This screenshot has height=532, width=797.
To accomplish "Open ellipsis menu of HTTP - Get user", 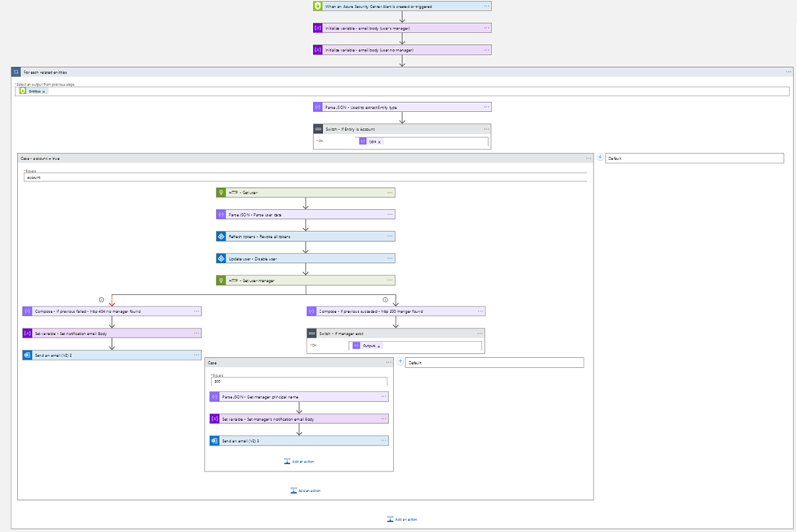I will tap(390, 193).
